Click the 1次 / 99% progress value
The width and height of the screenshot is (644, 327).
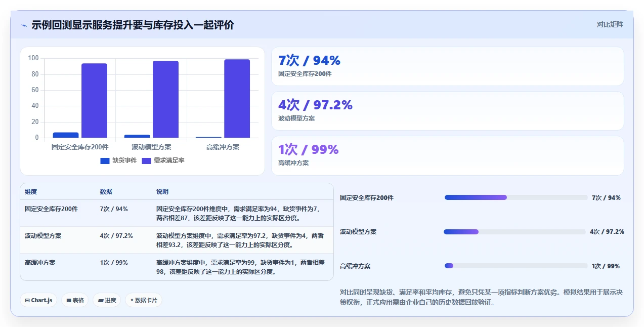(606, 266)
